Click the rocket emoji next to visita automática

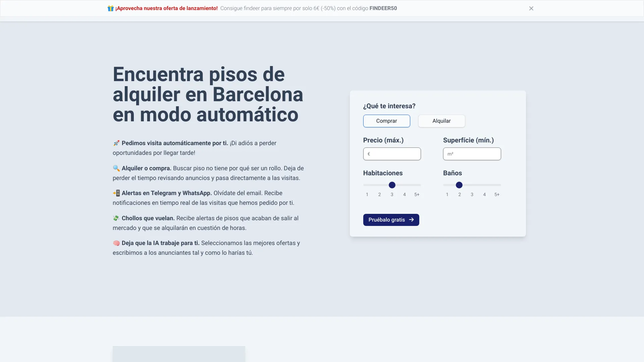[116, 143]
